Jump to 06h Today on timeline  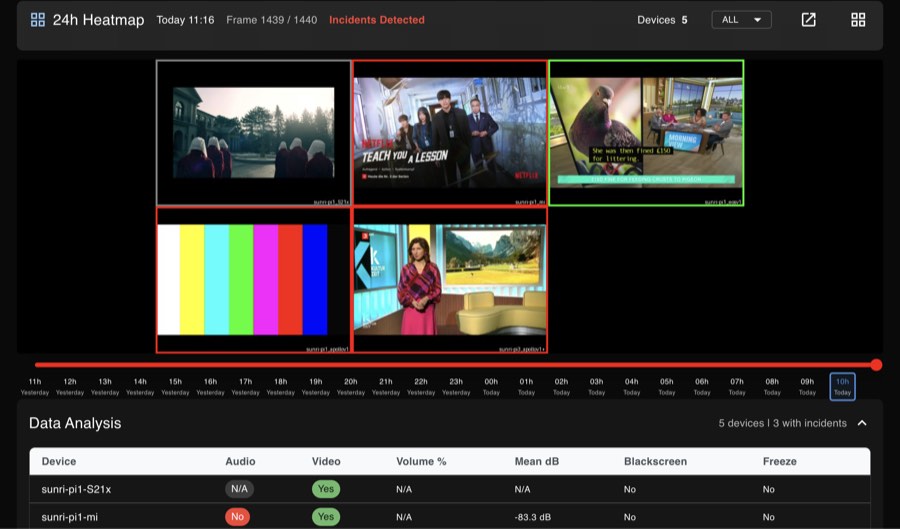[x=702, y=387]
